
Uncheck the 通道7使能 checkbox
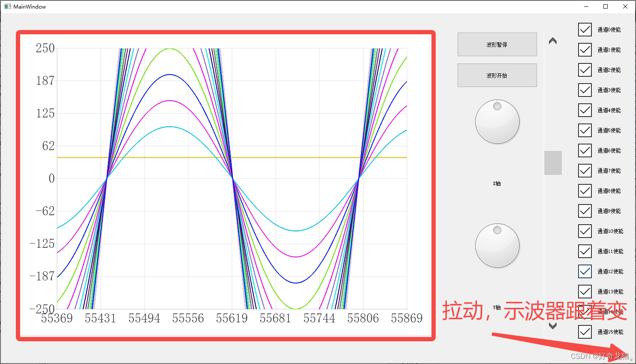click(585, 171)
